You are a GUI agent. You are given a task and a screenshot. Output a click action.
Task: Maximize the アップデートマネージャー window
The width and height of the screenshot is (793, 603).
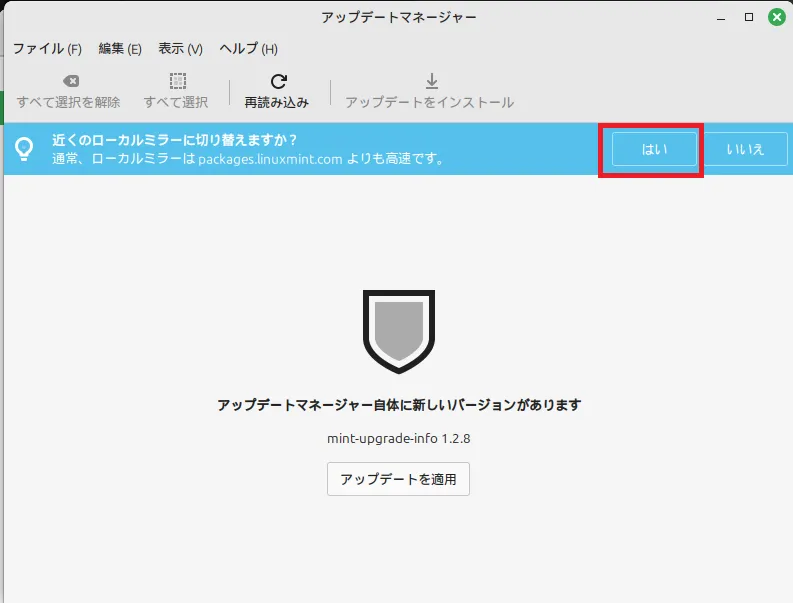click(748, 17)
